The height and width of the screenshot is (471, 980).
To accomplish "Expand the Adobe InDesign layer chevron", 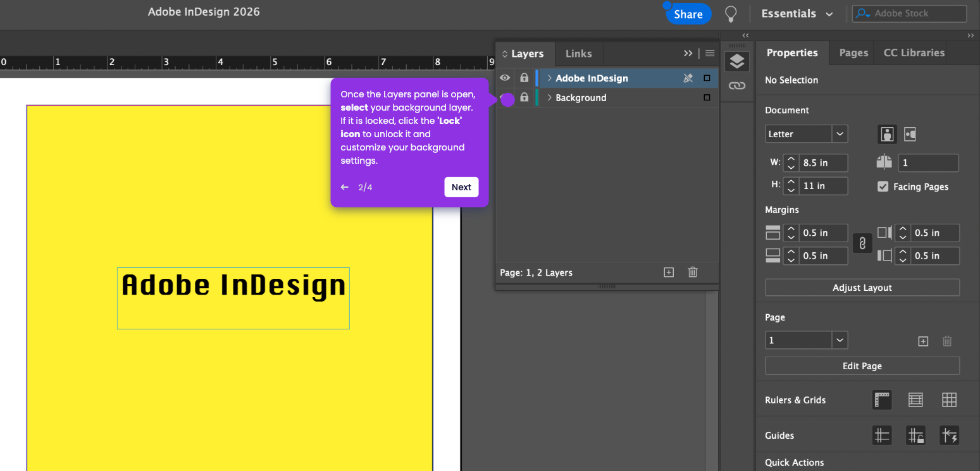I will [549, 78].
